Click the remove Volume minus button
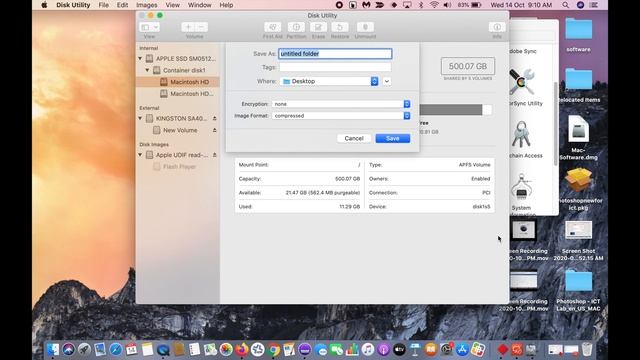The width and height of the screenshot is (640, 360). click(201, 27)
